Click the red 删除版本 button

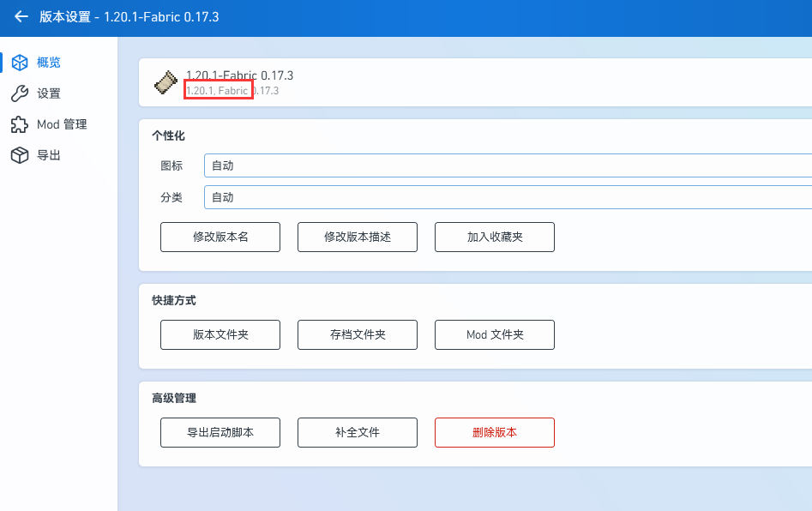(495, 432)
